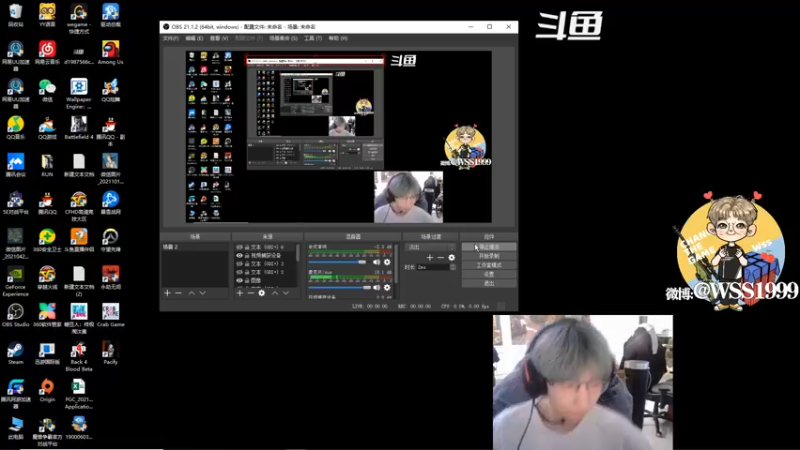Toggle lock on 视频捕获设备 source

(247, 255)
